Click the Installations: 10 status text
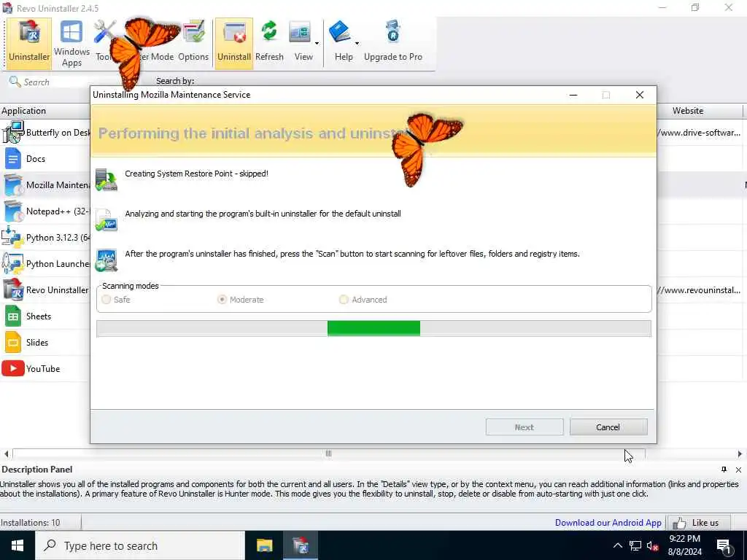 (x=31, y=522)
